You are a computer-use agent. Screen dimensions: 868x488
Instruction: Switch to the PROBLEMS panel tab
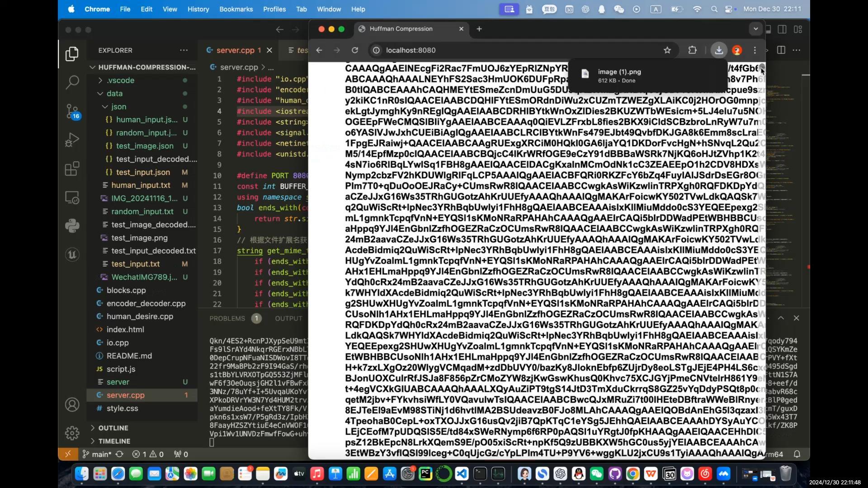(227, 319)
